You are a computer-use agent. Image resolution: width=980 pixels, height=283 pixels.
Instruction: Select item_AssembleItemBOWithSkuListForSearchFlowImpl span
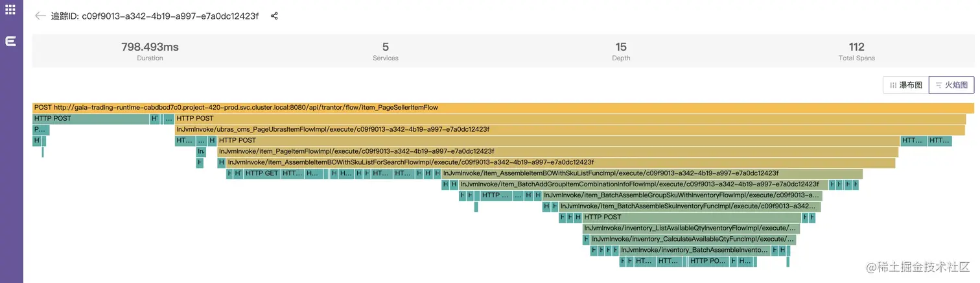pyautogui.click(x=560, y=162)
